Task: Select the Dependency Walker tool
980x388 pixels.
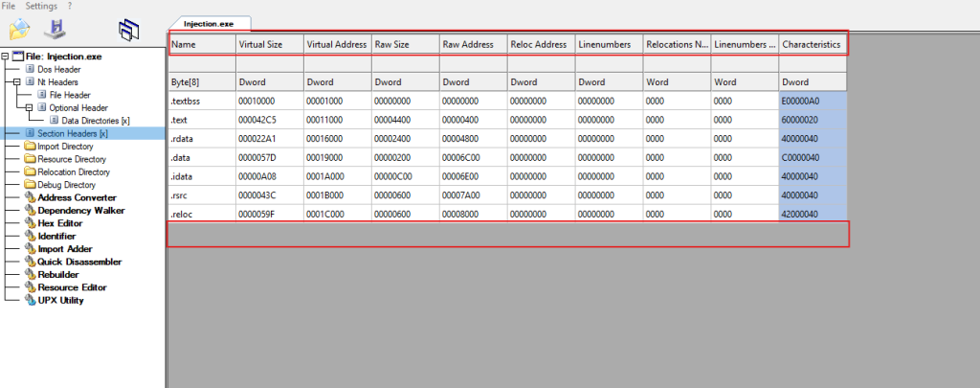Action: tap(80, 210)
